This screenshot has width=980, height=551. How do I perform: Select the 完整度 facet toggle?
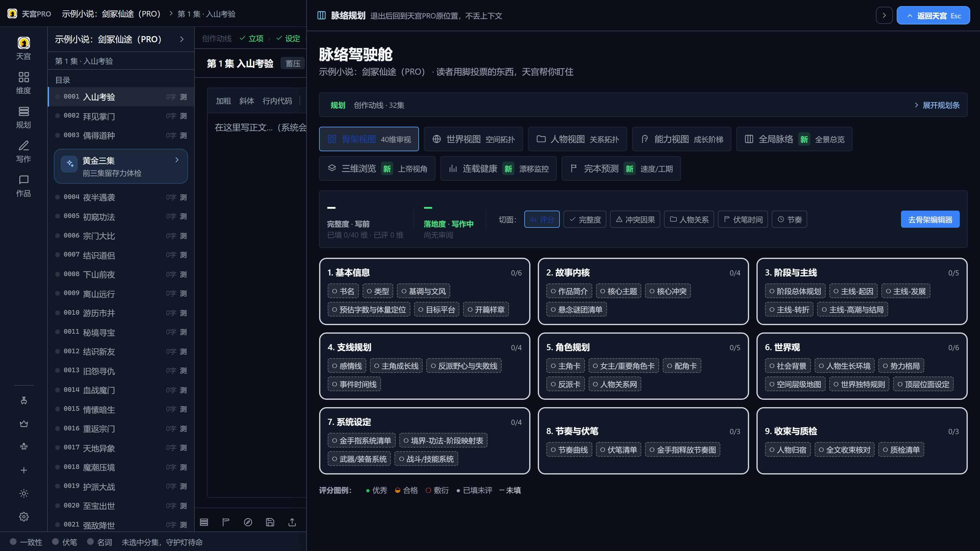(x=585, y=219)
